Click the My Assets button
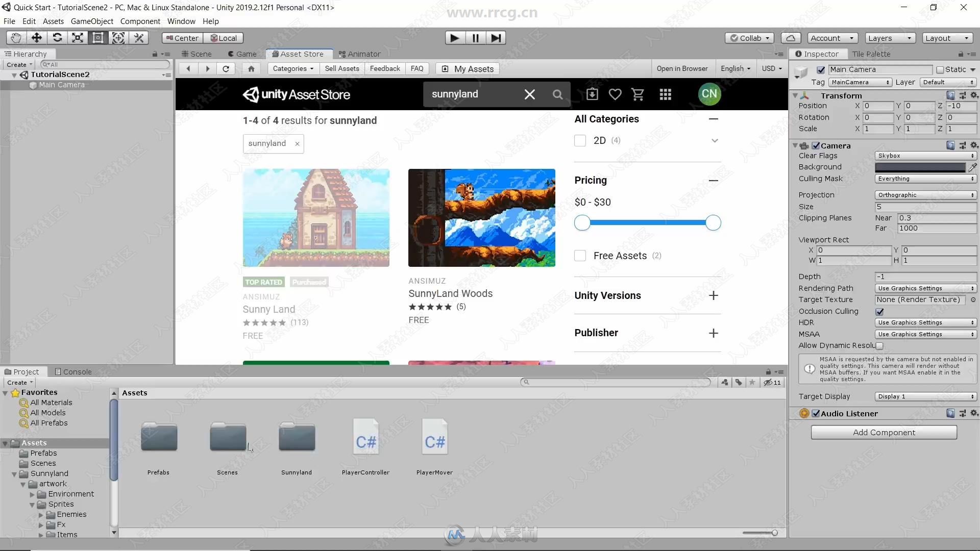980x551 pixels. (468, 68)
